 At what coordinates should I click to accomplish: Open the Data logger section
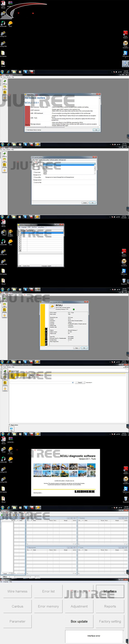[x=79, y=591]
